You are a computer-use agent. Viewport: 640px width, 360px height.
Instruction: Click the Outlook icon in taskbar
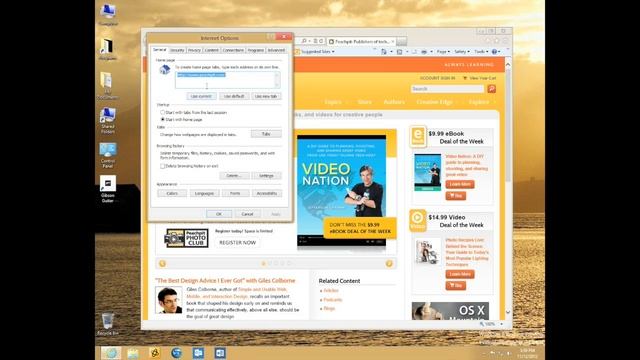[198, 353]
